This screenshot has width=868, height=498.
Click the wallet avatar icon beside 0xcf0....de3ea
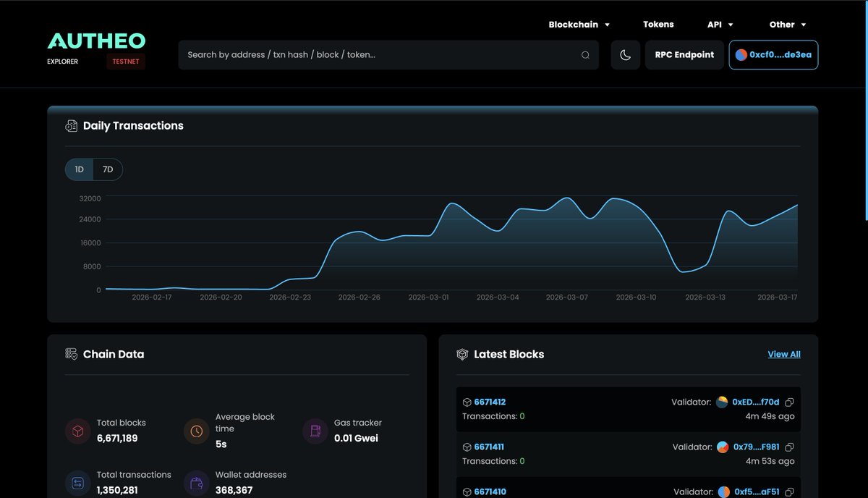tap(741, 55)
